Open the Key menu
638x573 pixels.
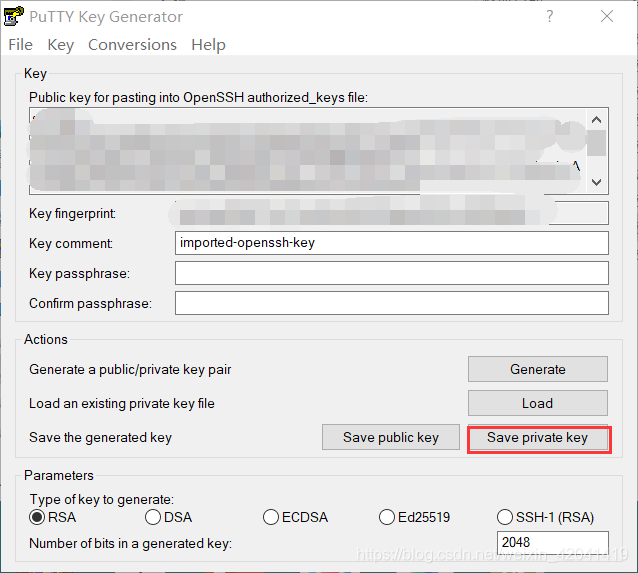(61, 45)
